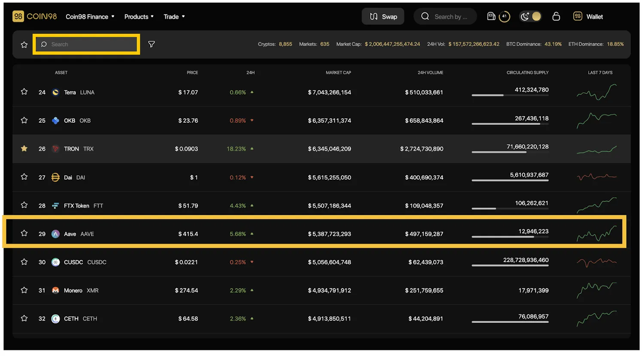Click the TRON coin logo
The image size is (644, 356).
pos(55,149)
